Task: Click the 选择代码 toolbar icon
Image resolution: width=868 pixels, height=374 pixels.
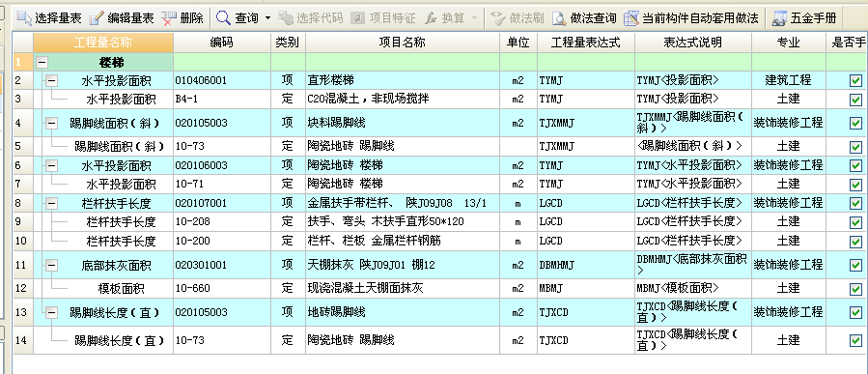Action: click(286, 18)
